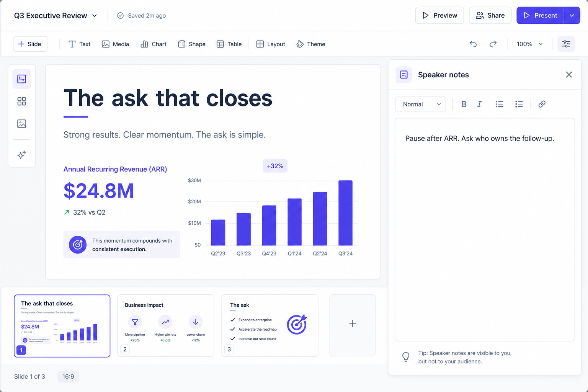This screenshot has width=588, height=392.
Task: Open the Theme toolbar menu
Action: (311, 44)
